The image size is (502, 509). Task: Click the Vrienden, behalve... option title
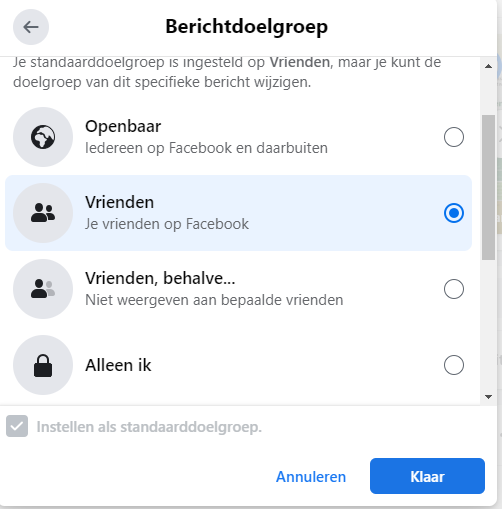point(160,278)
